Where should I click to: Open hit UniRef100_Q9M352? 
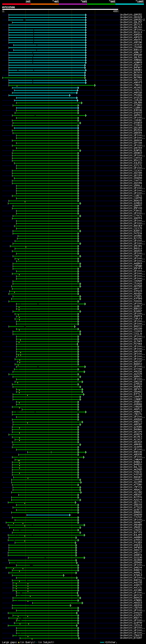click(x=131, y=15)
